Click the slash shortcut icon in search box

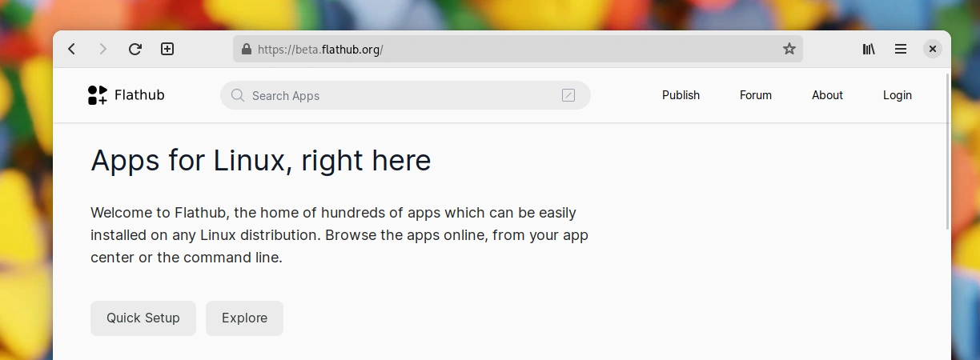568,95
